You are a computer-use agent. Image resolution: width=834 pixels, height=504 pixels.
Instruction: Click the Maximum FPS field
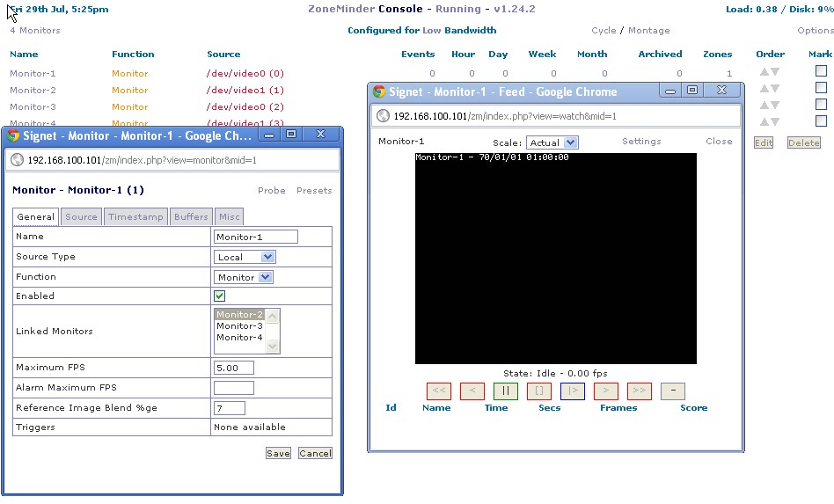pyautogui.click(x=234, y=368)
